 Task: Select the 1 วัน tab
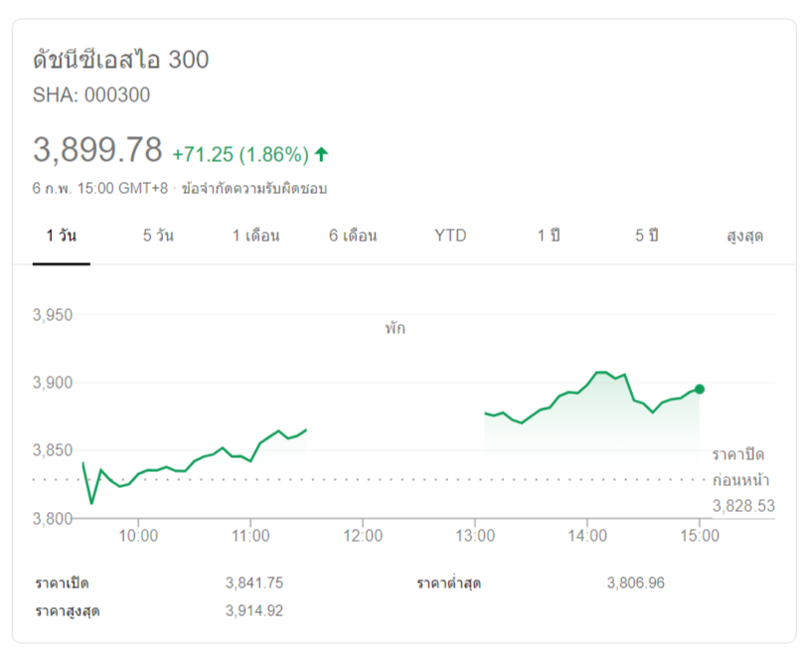point(62,236)
